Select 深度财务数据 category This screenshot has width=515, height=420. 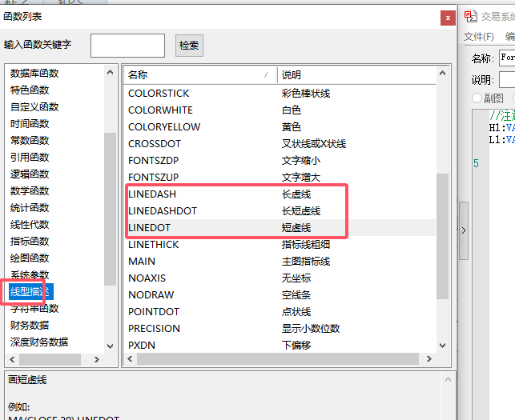tap(39, 342)
